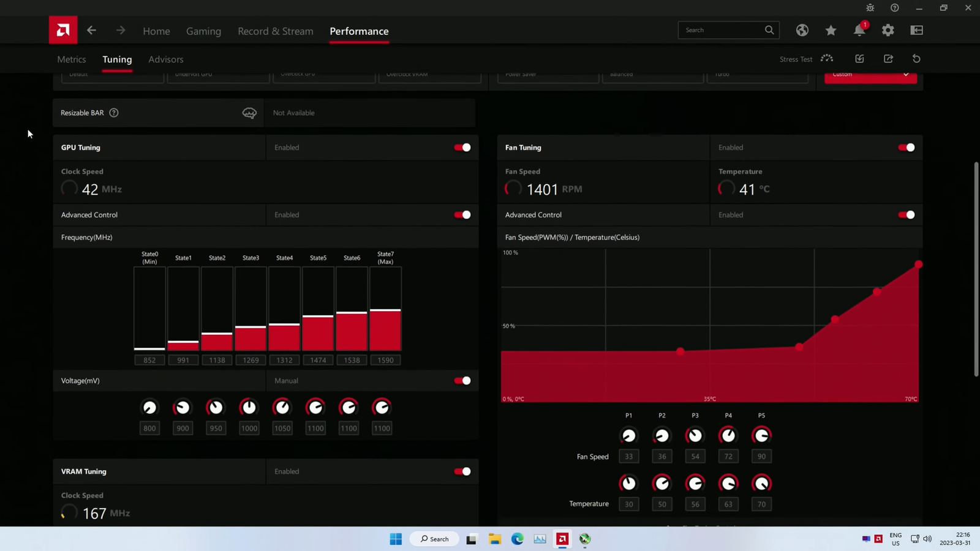The width and height of the screenshot is (980, 551).
Task: Open settings gear icon
Action: (x=888, y=30)
